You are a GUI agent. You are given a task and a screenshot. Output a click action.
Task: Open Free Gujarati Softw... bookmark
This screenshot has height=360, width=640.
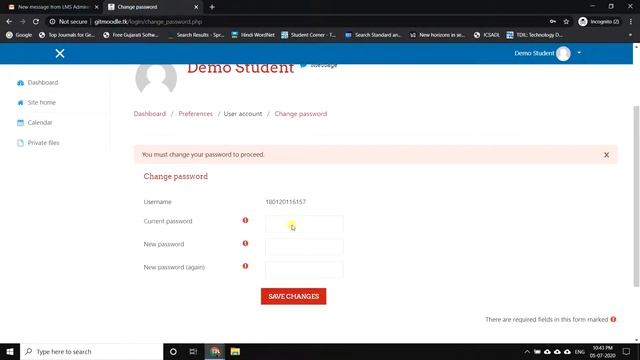tap(131, 35)
